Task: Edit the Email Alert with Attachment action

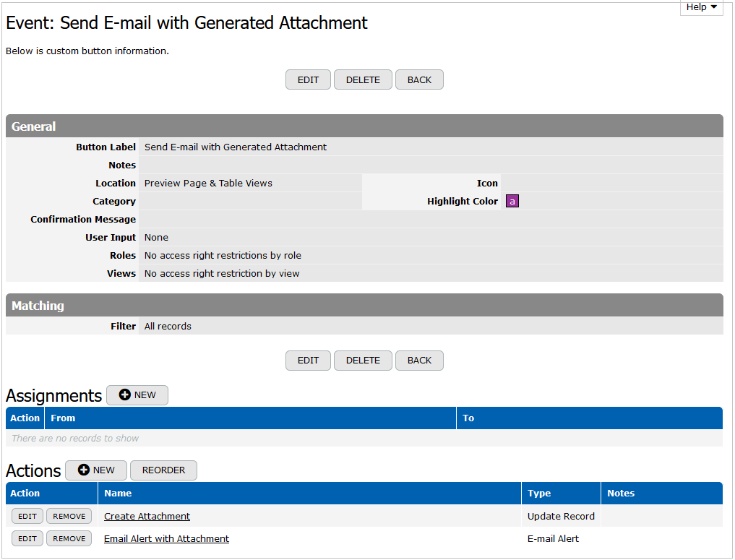Action: click(27, 539)
